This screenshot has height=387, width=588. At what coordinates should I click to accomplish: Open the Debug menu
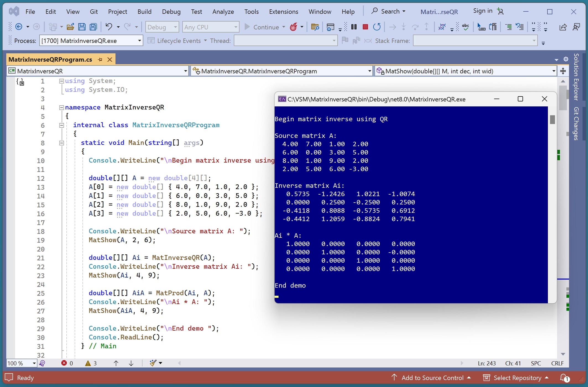pyautogui.click(x=171, y=12)
